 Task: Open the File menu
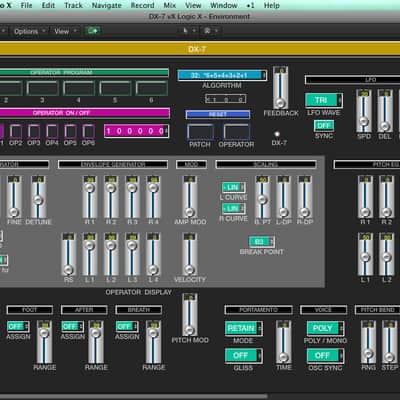click(26, 5)
